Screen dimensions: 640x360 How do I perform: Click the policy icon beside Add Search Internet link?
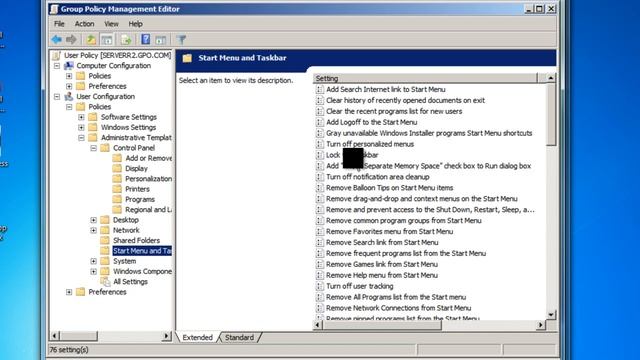(x=320, y=89)
